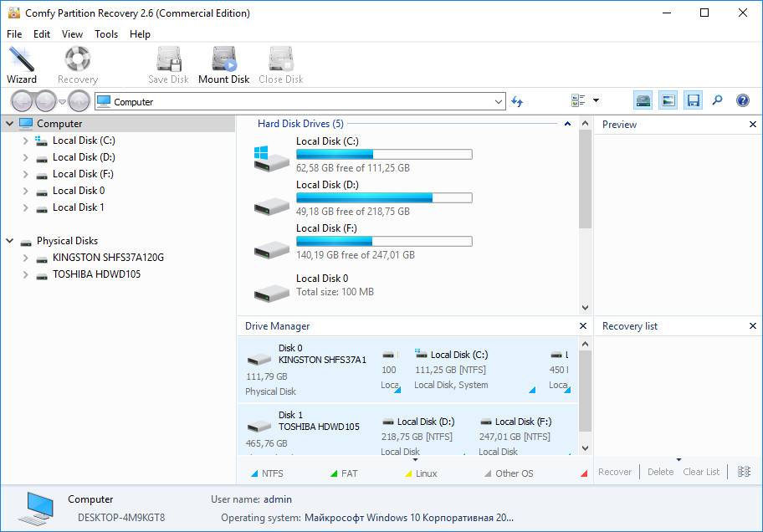Click Local Disk (D:) drive icon in the drives list
The height and width of the screenshot is (532, 763).
pyautogui.click(x=271, y=206)
